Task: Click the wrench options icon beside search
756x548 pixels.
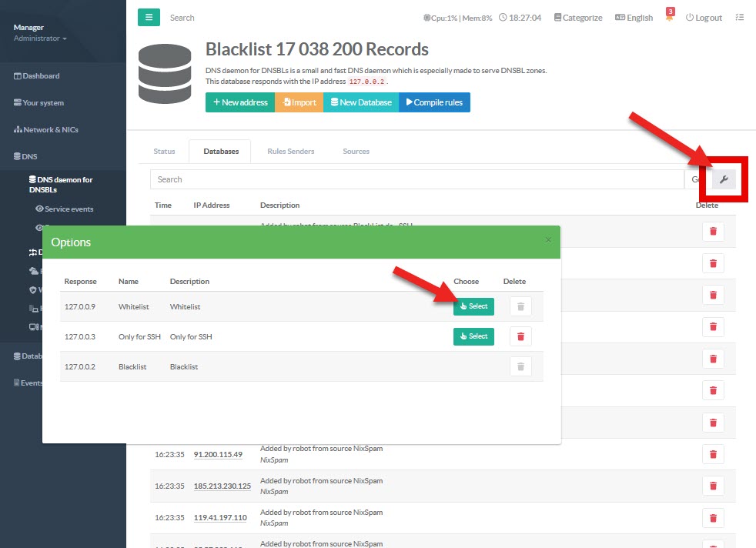Action: 724,179
